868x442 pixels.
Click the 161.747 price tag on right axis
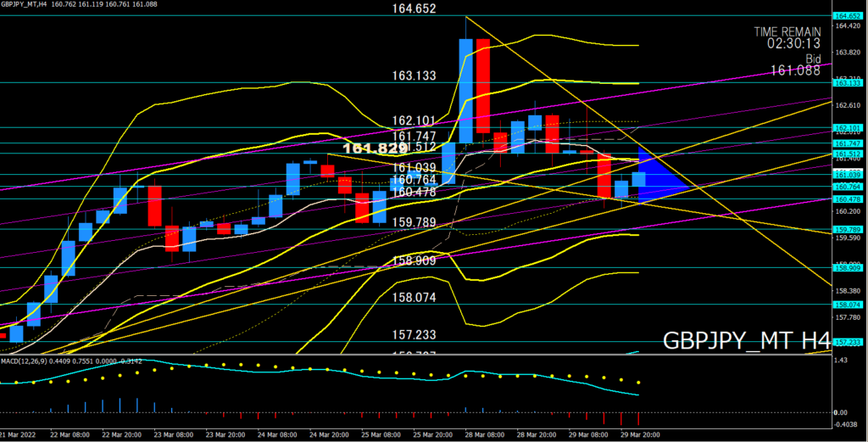point(847,143)
